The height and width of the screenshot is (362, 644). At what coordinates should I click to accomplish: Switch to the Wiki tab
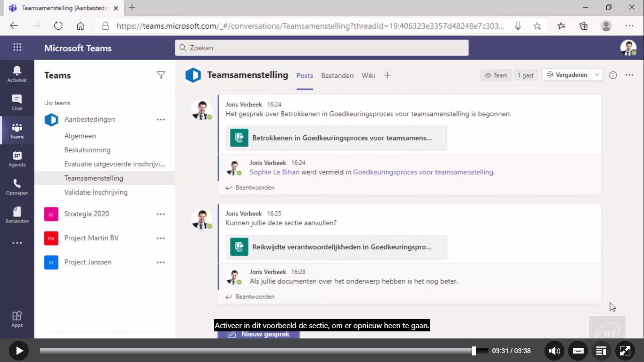click(368, 75)
